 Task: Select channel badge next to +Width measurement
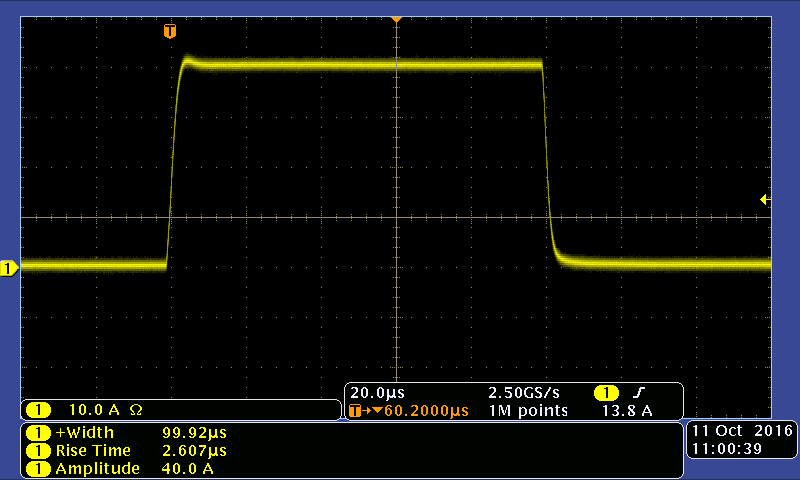point(38,433)
